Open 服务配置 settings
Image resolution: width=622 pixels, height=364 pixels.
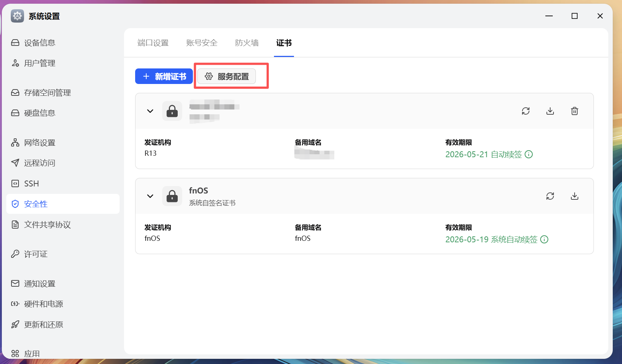(227, 76)
